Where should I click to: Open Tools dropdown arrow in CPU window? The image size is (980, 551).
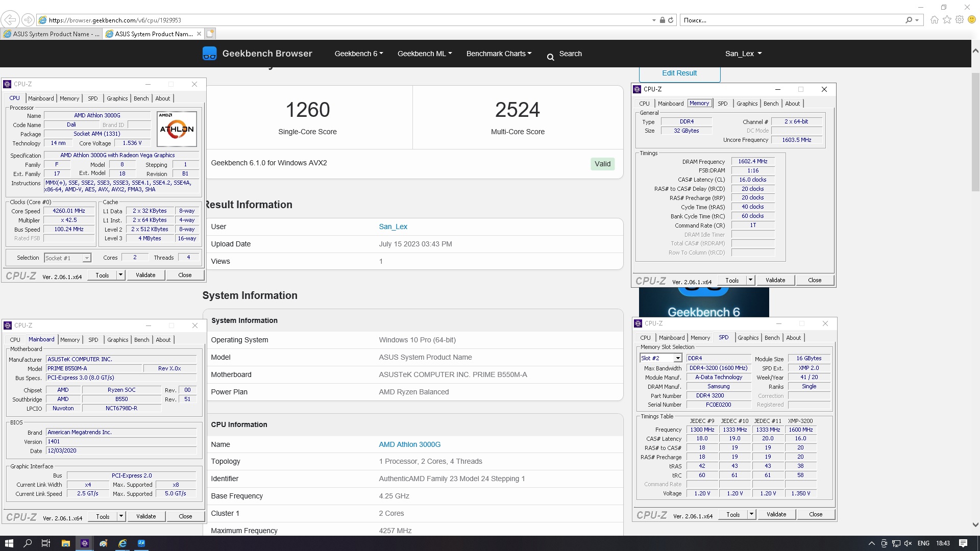click(x=120, y=275)
